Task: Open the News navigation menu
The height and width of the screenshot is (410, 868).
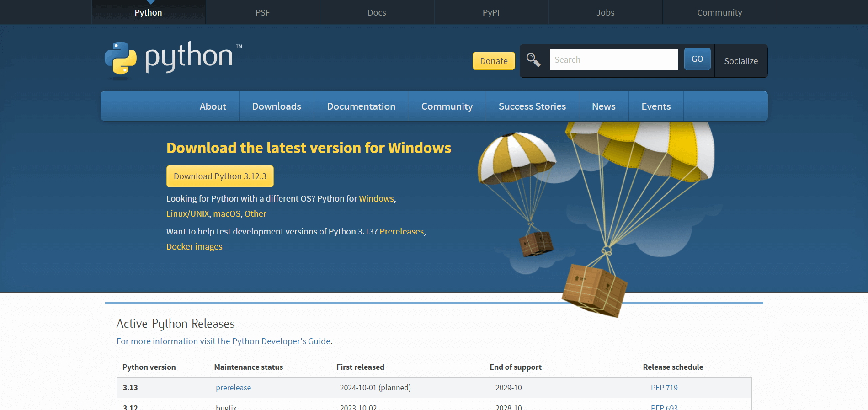Action: click(x=603, y=106)
